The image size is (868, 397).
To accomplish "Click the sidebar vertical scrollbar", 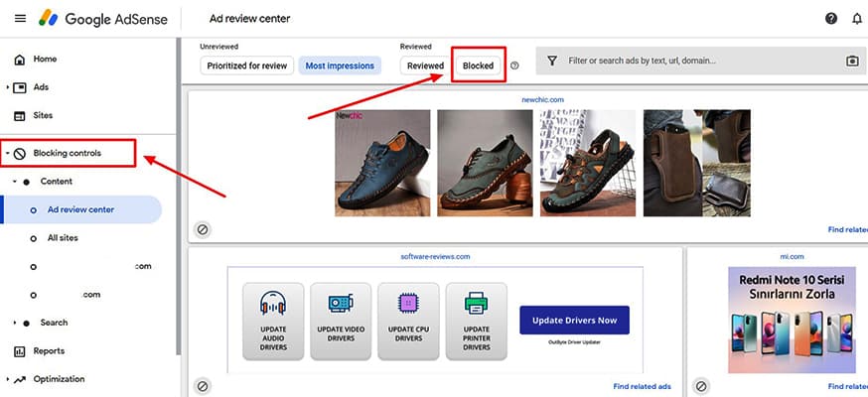I will point(179,197).
